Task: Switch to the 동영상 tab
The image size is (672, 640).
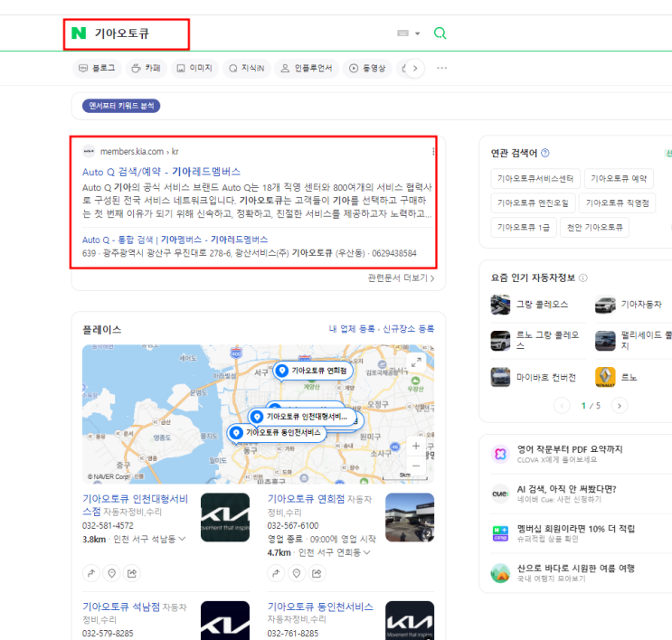Action: click(x=367, y=68)
